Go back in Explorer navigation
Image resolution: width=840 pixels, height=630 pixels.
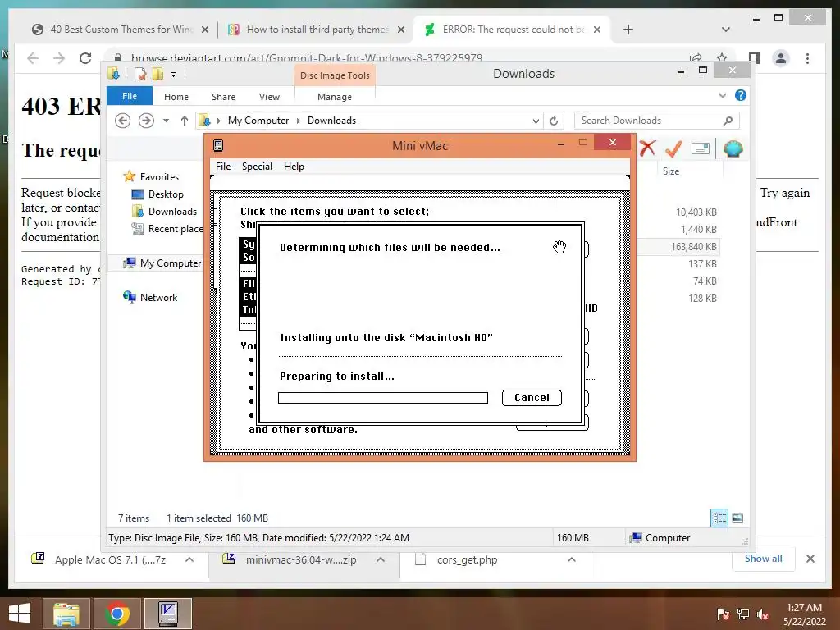(x=123, y=121)
